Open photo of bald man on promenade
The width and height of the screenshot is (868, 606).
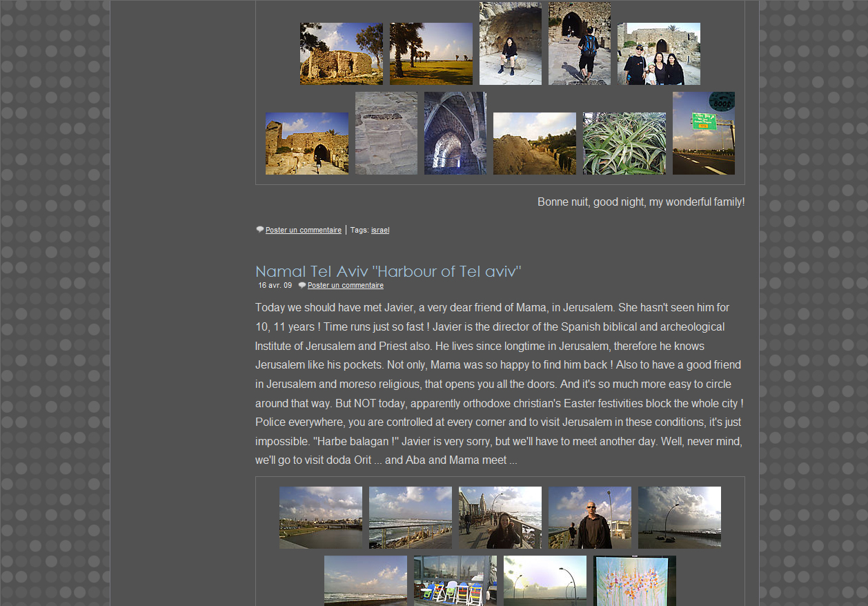click(589, 518)
